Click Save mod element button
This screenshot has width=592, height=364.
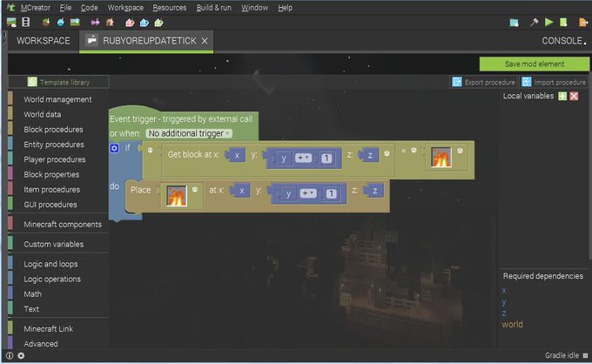[535, 64]
